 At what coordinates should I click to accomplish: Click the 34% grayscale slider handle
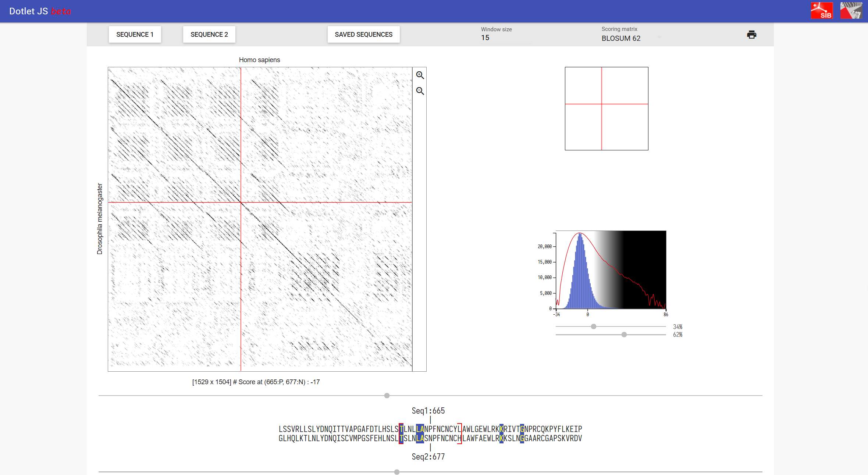[x=593, y=326]
